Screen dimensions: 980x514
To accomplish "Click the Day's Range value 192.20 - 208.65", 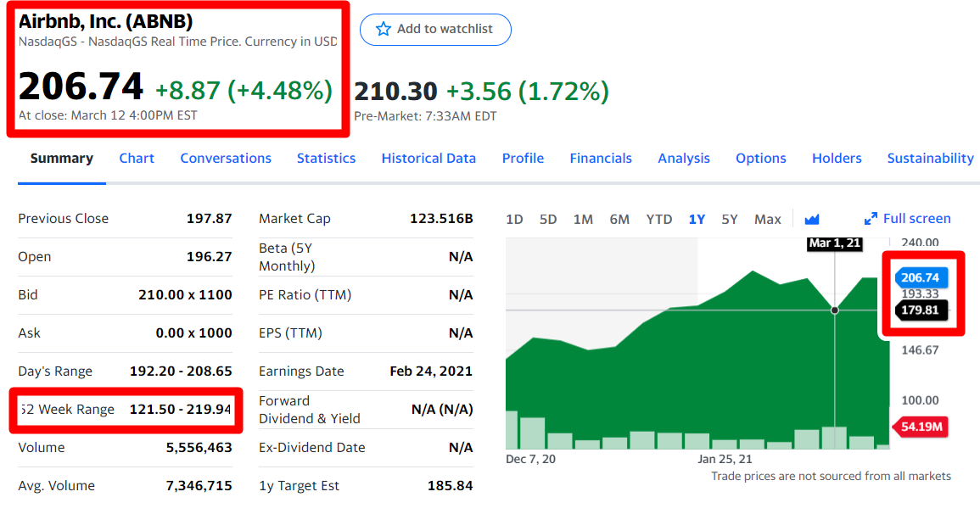I will (x=181, y=371).
